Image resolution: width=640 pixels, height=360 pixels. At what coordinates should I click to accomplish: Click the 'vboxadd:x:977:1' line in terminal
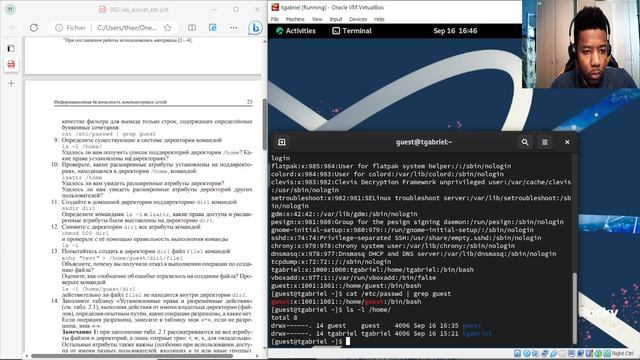coord(353,278)
